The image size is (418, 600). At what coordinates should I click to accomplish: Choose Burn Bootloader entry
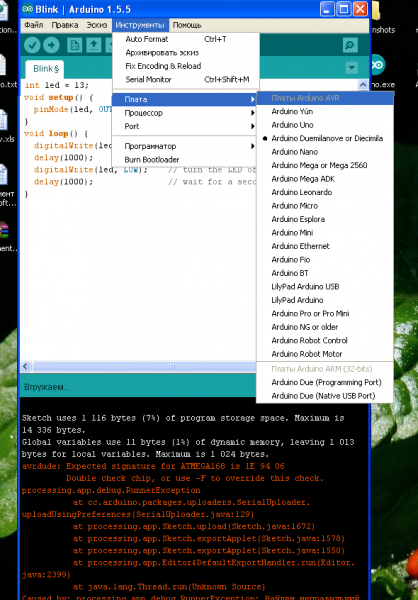pyautogui.click(x=185, y=160)
